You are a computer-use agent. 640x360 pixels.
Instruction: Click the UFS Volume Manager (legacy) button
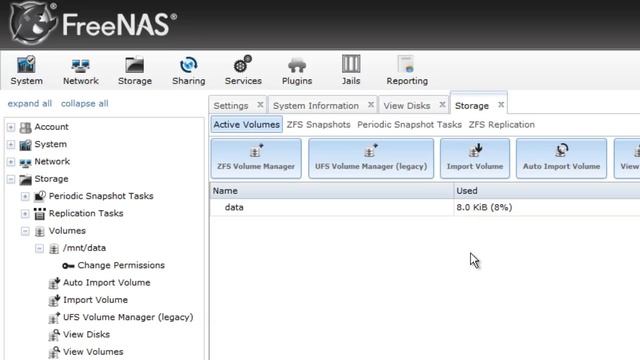click(371, 158)
